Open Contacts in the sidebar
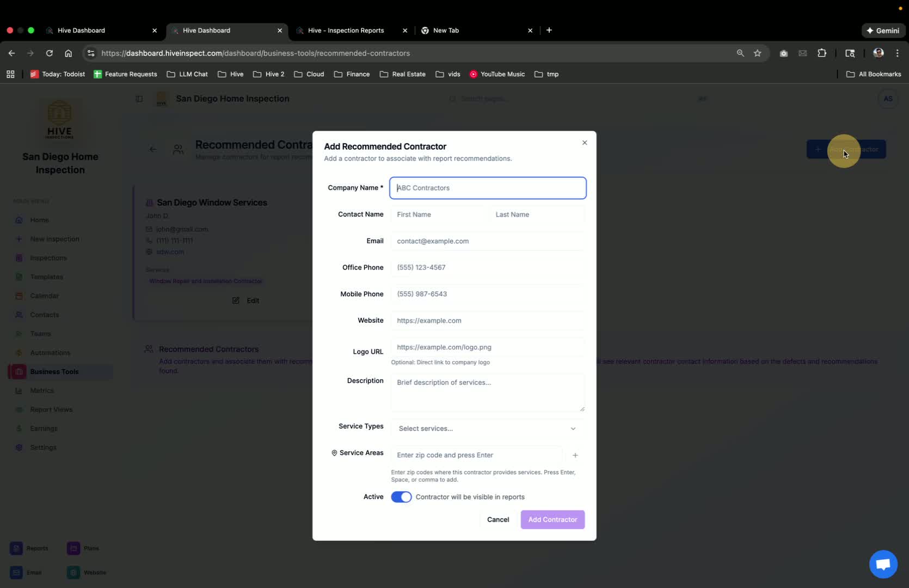Screen dimensions: 909x588 [44, 315]
